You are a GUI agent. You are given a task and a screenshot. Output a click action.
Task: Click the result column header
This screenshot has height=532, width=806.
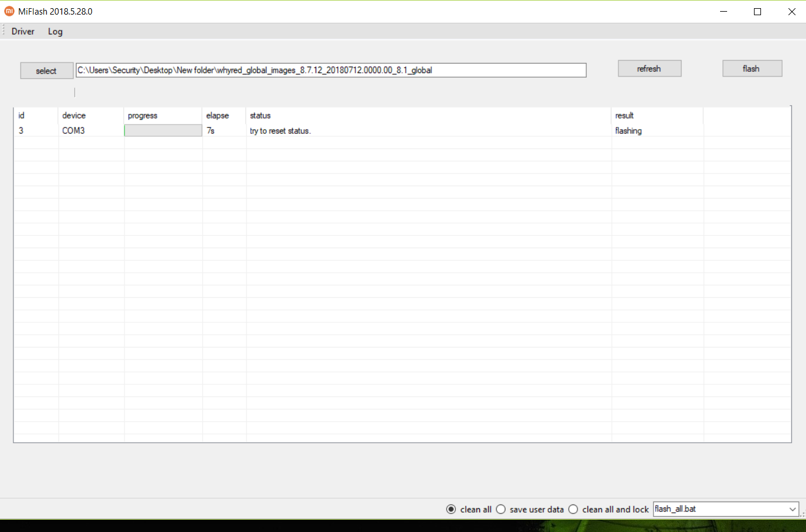click(x=657, y=116)
